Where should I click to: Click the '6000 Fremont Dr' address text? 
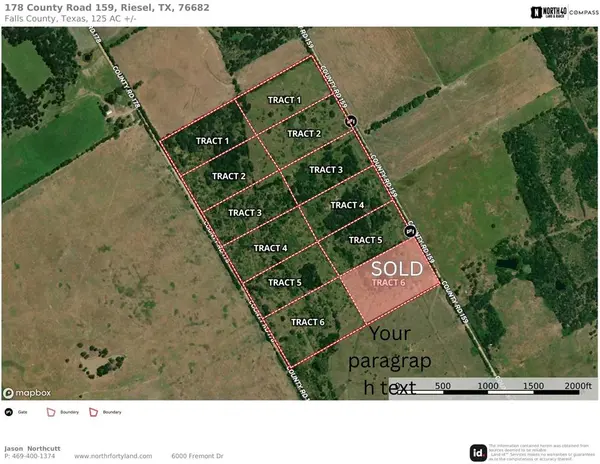point(197,456)
